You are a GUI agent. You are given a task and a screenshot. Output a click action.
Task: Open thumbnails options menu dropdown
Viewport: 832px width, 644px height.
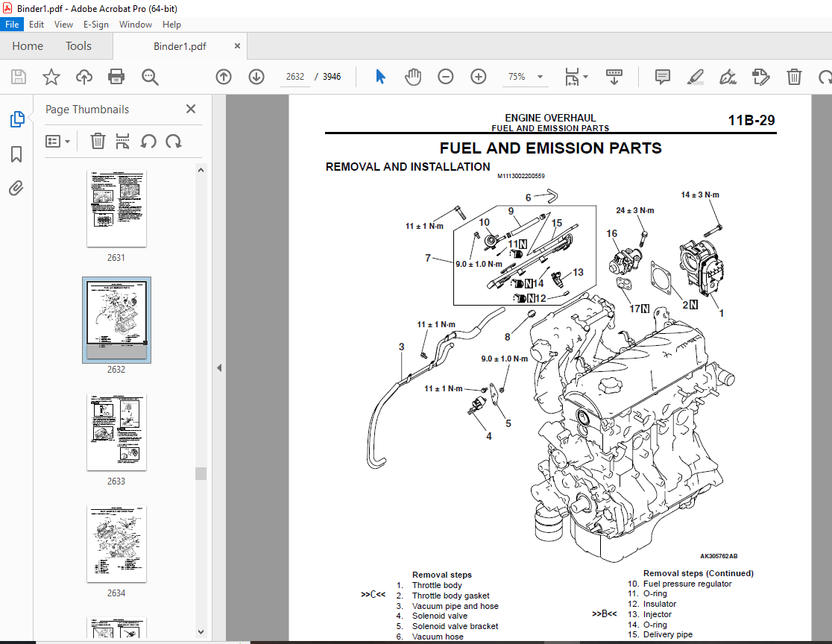point(57,142)
